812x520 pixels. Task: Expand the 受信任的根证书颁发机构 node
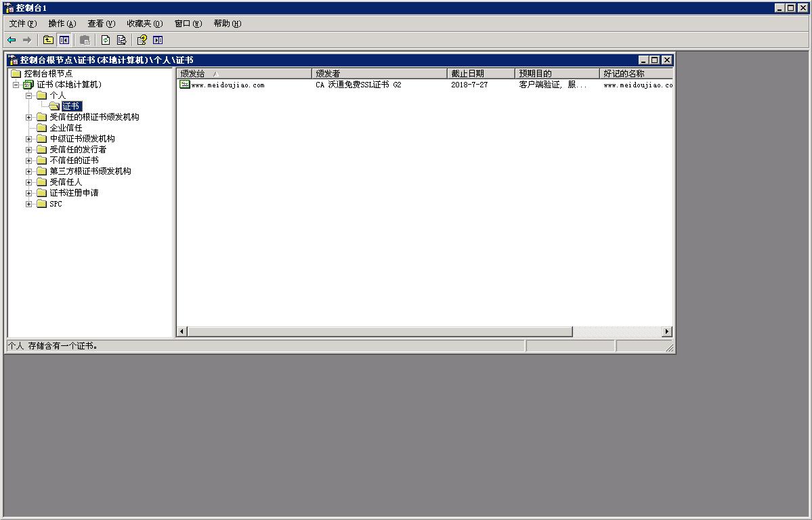coord(29,117)
